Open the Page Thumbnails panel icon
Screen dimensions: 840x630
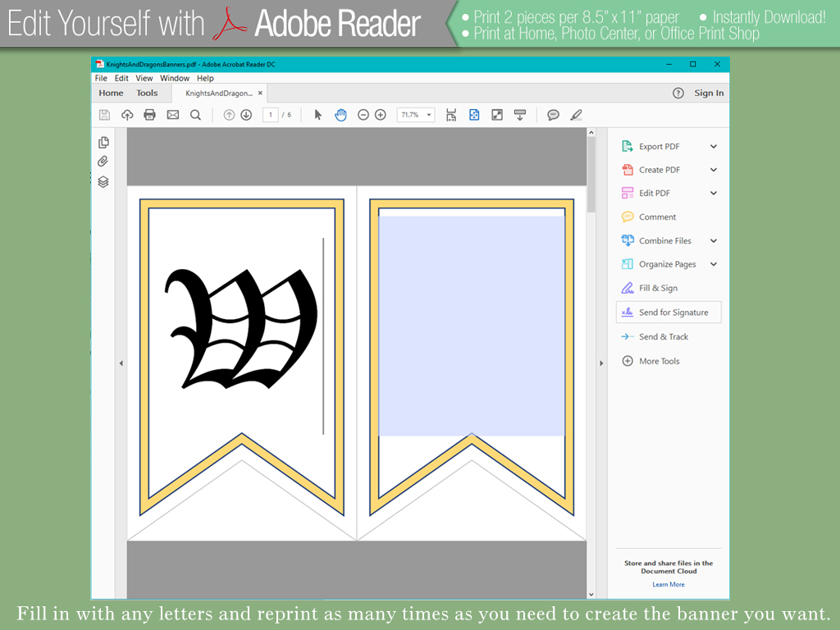[x=103, y=142]
